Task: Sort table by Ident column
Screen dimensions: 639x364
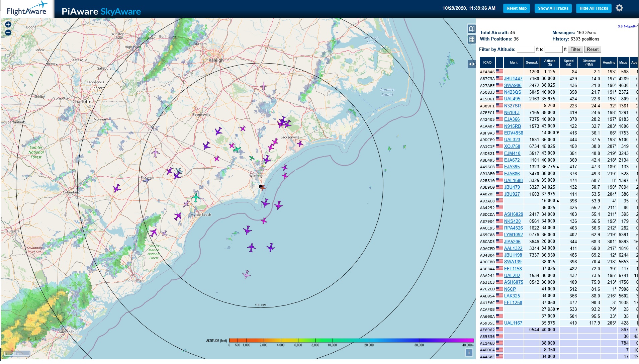Action: pos(514,63)
